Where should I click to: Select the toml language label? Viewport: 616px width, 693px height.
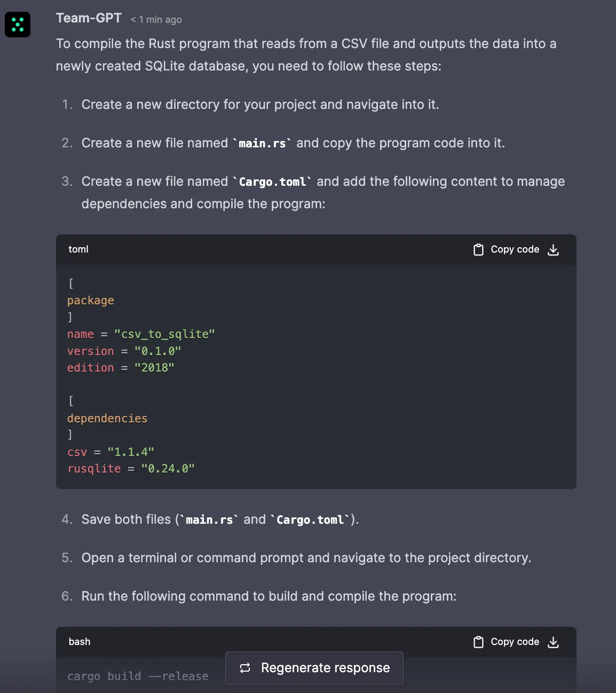click(x=78, y=249)
